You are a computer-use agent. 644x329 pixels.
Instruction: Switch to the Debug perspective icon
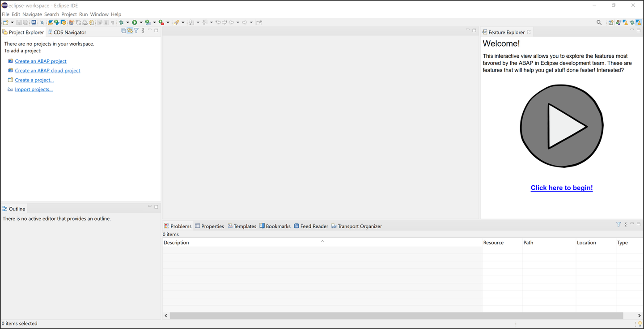(x=632, y=22)
